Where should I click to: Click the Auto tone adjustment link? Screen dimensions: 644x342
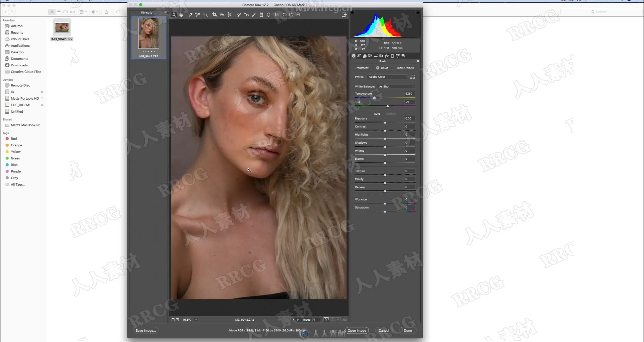(x=377, y=114)
